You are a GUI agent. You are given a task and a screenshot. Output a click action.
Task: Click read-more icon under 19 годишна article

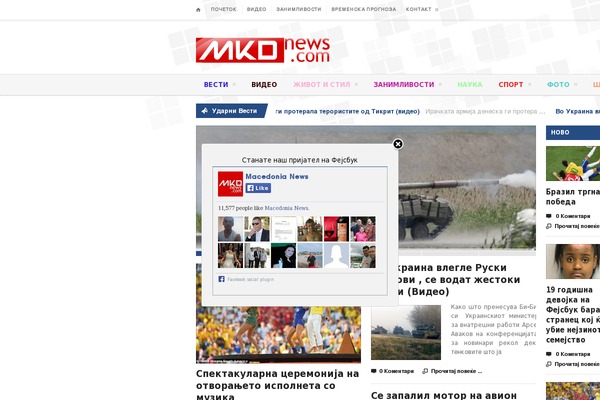coord(549,364)
